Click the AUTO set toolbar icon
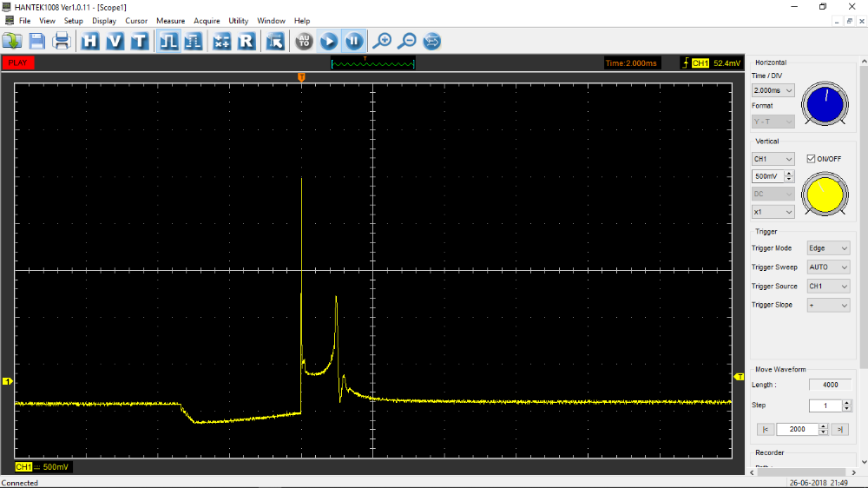This screenshot has height=488, width=868. [304, 41]
